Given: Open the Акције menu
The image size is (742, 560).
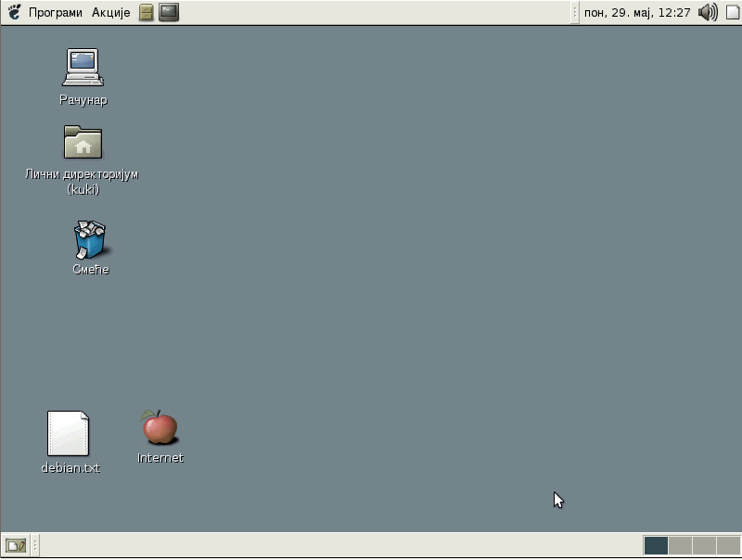Looking at the screenshot, I should click(110, 13).
